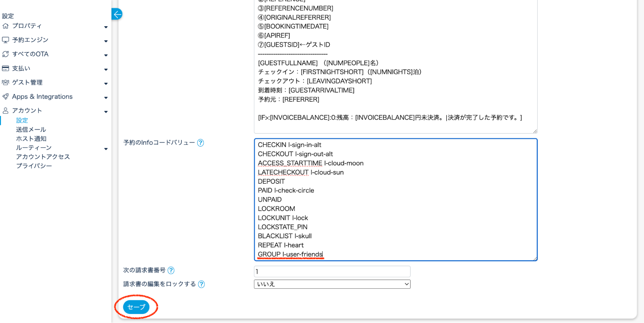The width and height of the screenshot is (644, 323).
Task: Click the rocket icon beside Apps & Integrations
Action: click(x=5, y=97)
